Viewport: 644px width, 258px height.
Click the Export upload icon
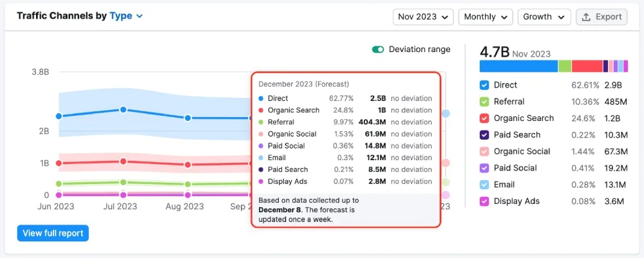click(586, 17)
